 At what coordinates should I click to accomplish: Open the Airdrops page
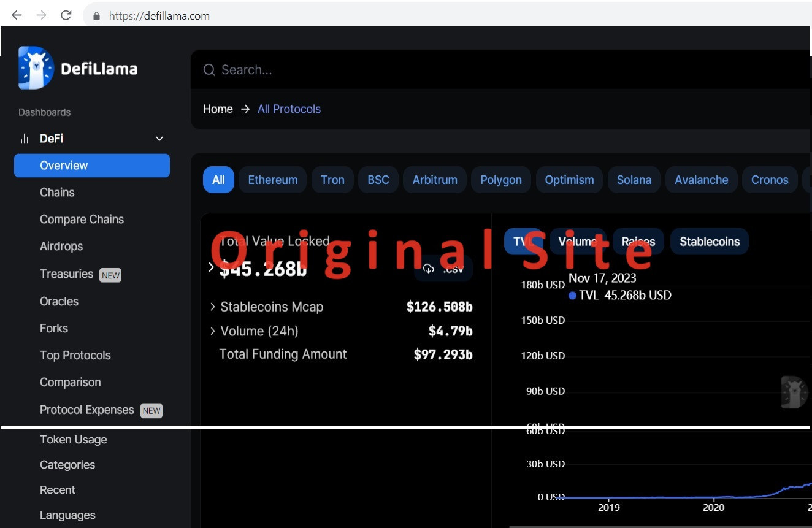61,247
